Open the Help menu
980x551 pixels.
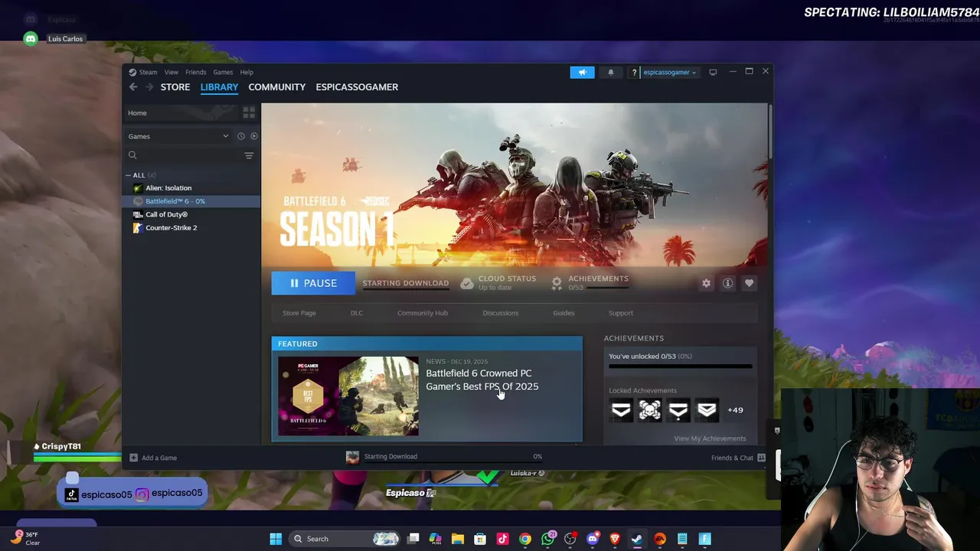click(247, 72)
